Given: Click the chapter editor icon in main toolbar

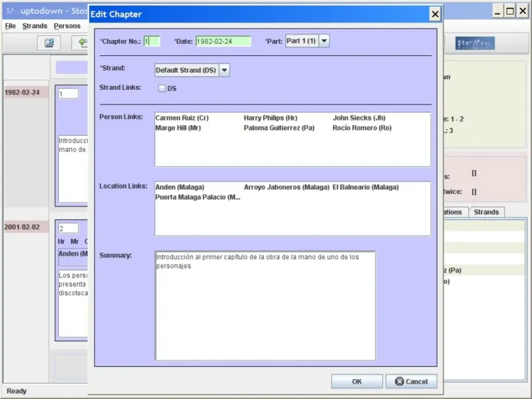Looking at the screenshot, I should pos(49,43).
